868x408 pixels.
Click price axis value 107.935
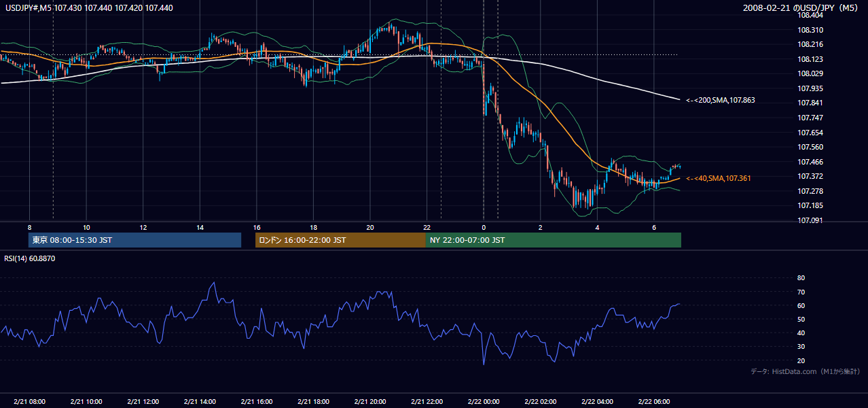pyautogui.click(x=810, y=88)
